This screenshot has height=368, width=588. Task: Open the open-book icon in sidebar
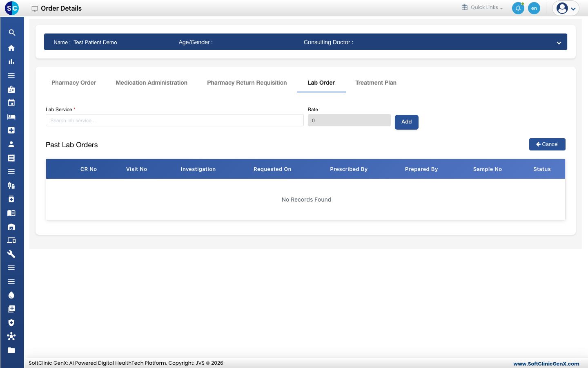coord(11,213)
